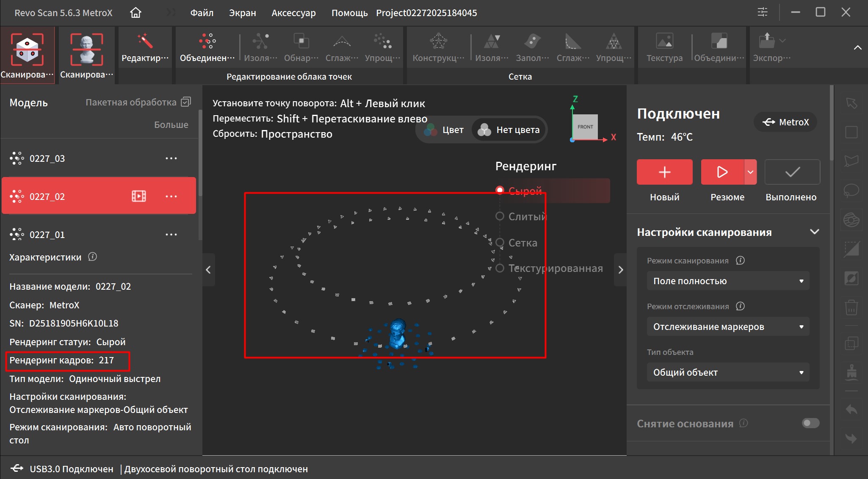Open the Файл menu

pos(202,13)
